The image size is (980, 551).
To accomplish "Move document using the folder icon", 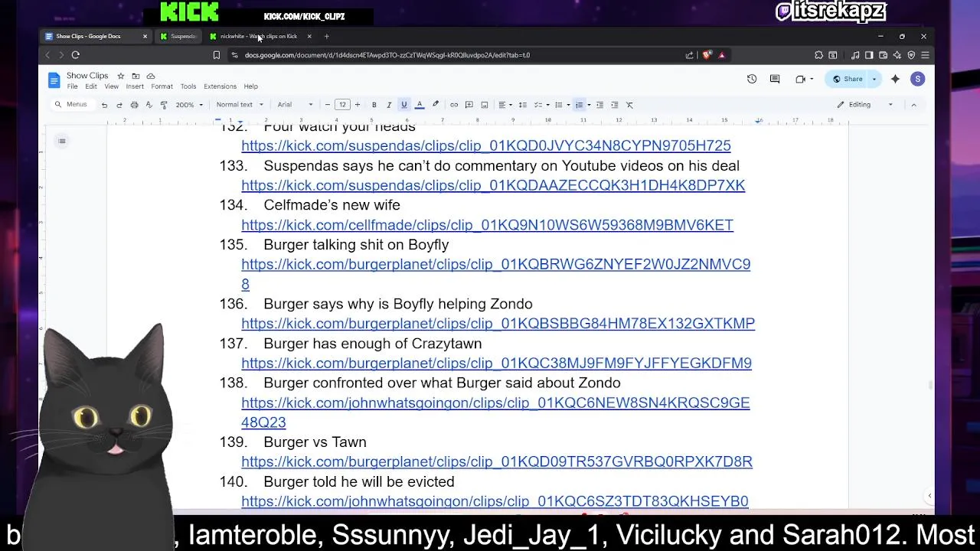I will tap(136, 76).
